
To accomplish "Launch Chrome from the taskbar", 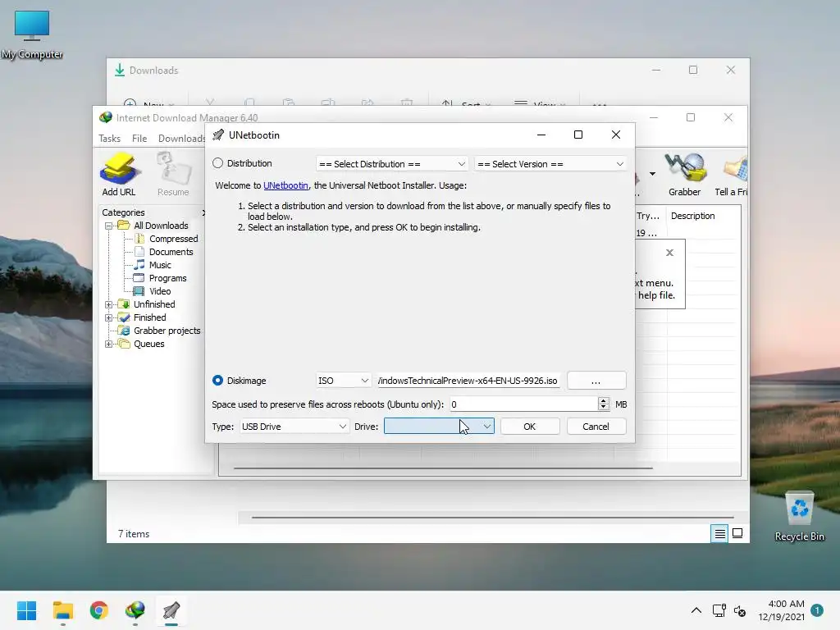I will pos(99,610).
